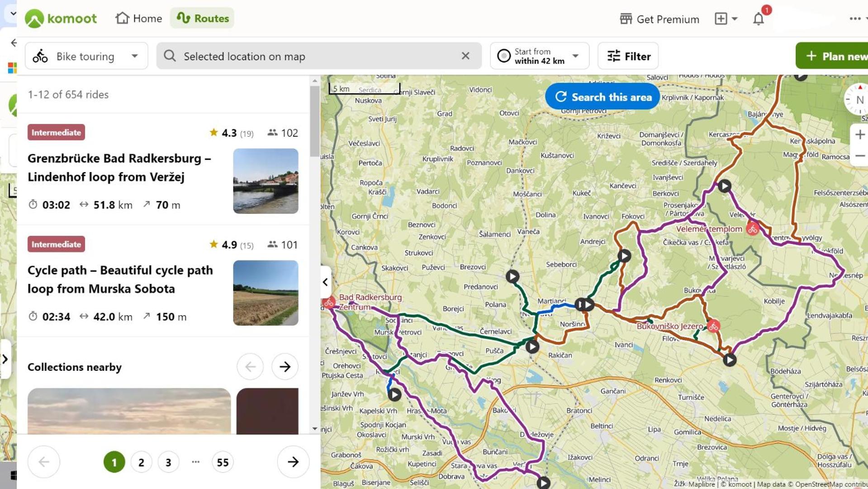Open Grenzbrücke Bad Radkersburg loop route
Image resolution: width=868 pixels, height=489 pixels.
pos(119,168)
